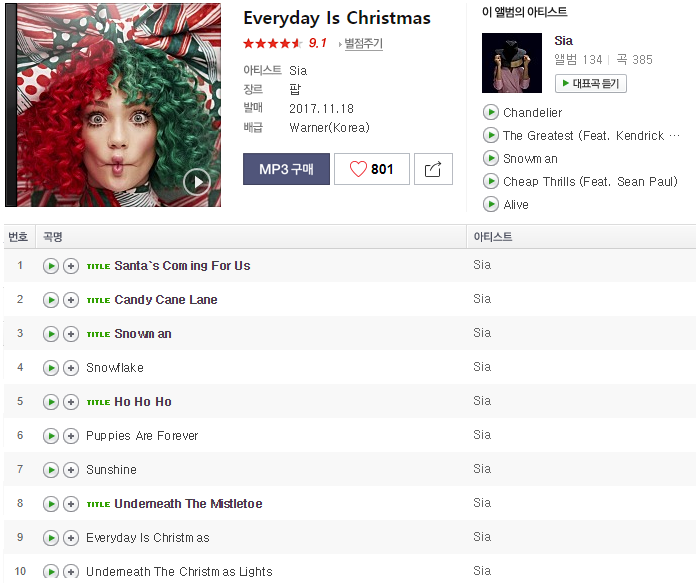Play album from cover art overlay
This screenshot has height=588, width=696.
pos(197,182)
